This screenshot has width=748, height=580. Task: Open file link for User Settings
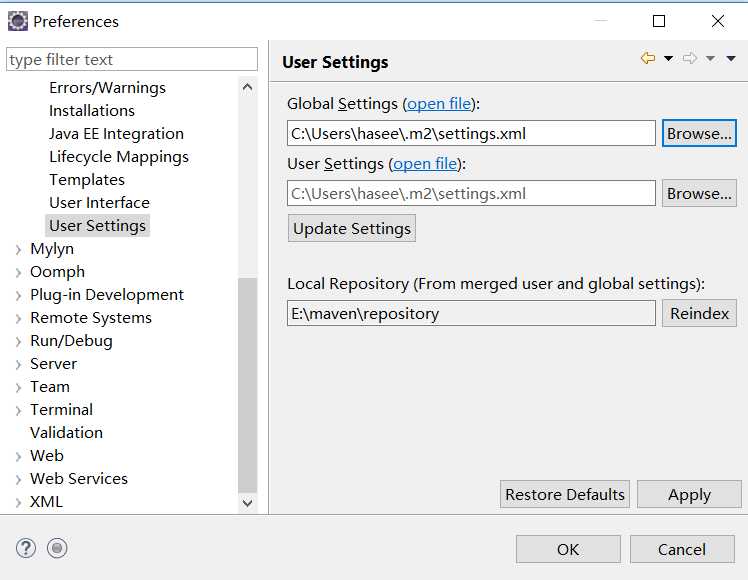tap(425, 164)
